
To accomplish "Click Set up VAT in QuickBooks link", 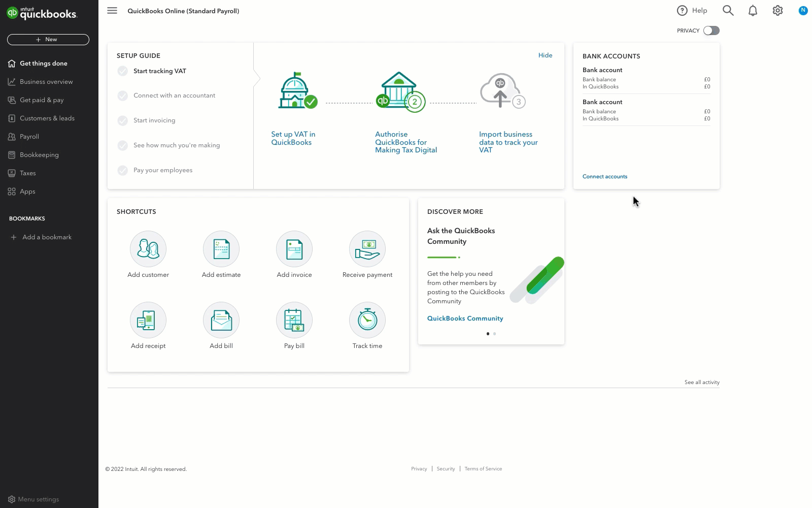I will (x=293, y=138).
